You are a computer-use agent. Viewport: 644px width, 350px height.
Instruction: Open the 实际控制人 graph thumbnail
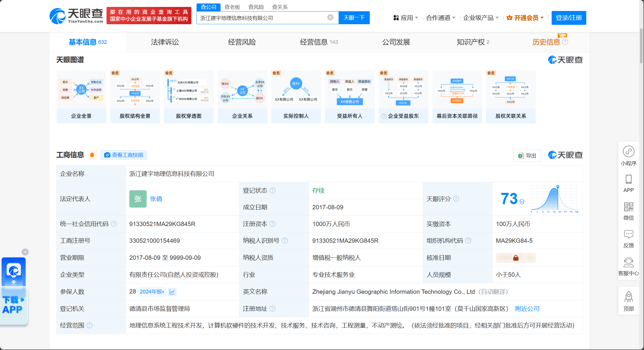point(296,97)
